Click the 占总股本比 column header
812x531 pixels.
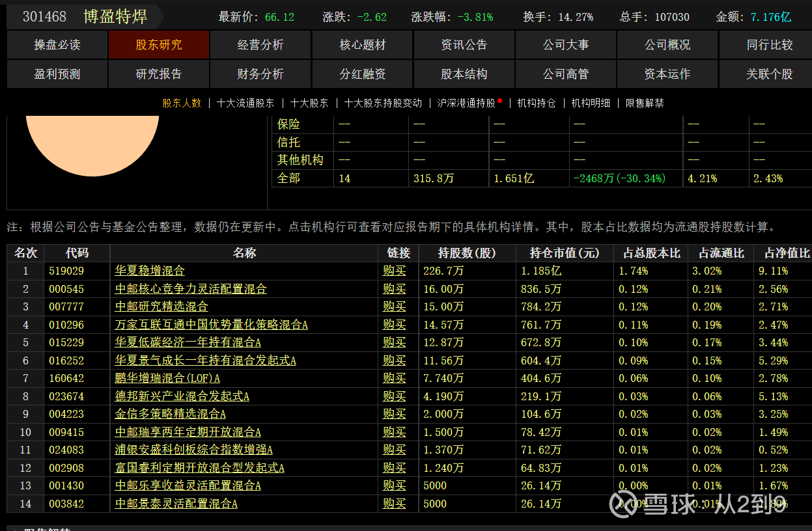[x=652, y=253]
